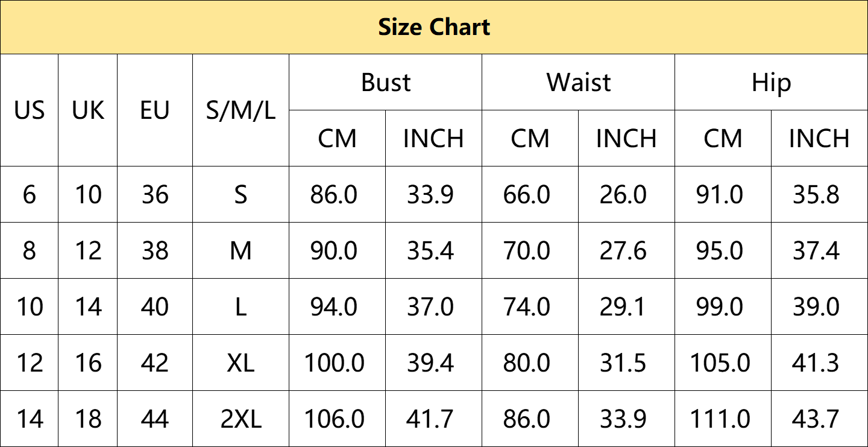Select the Waist column header

point(578,82)
